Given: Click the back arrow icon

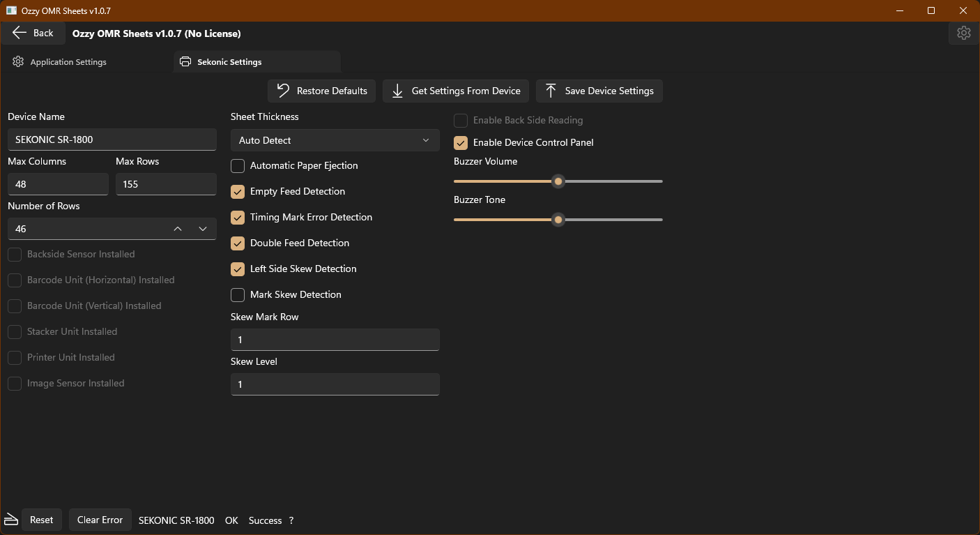Looking at the screenshot, I should (x=20, y=33).
